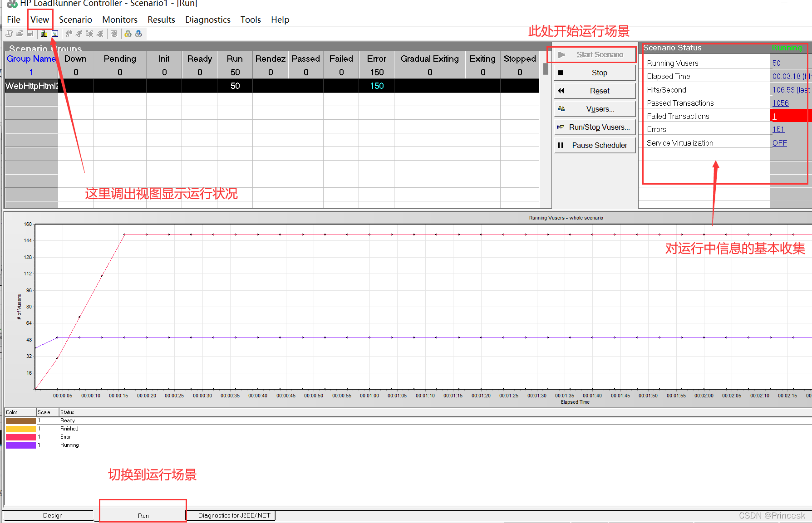Click the Exiting column header
This screenshot has height=523, width=812.
(x=482, y=59)
